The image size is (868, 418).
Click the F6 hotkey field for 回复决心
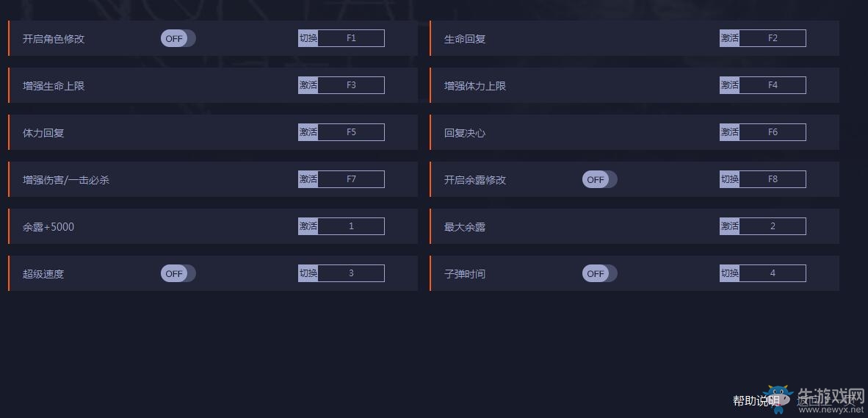773,132
